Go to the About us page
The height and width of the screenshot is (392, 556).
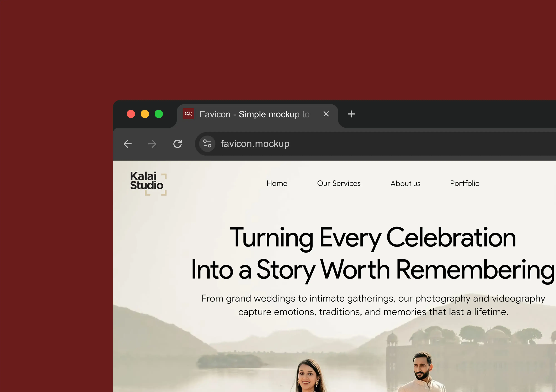[x=405, y=183]
